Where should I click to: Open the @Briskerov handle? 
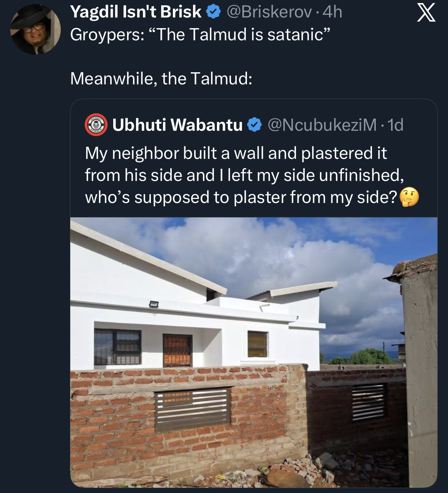coord(269,12)
